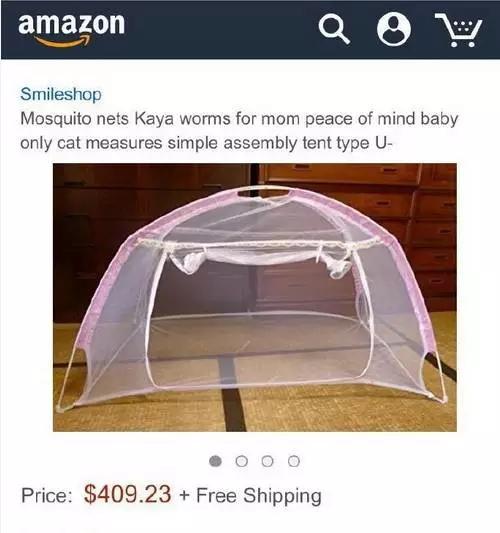This screenshot has height=533, width=500.
Task: Click the "Price:" label
Action: (x=47, y=495)
